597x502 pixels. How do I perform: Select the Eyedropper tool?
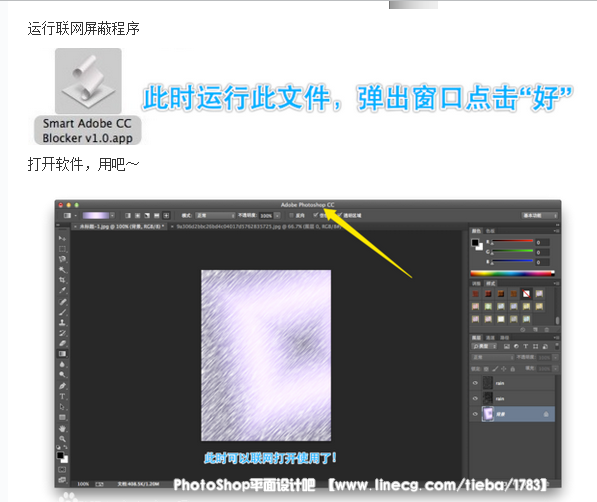(x=62, y=290)
